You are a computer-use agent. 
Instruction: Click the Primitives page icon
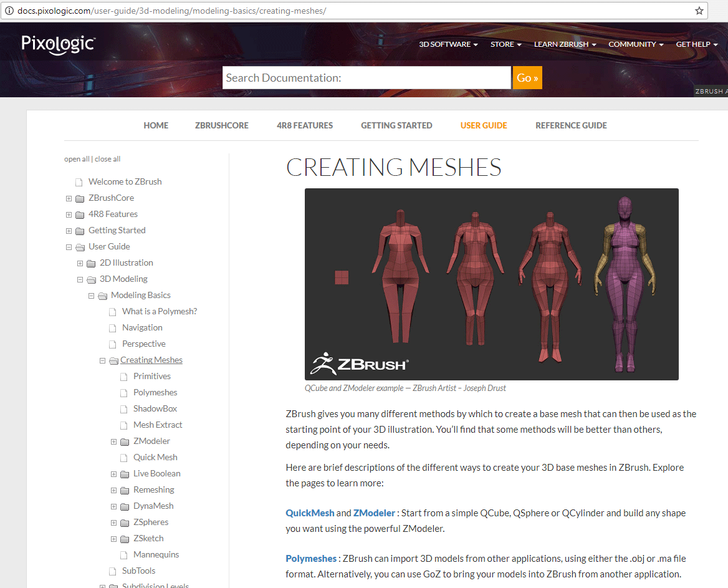123,377
